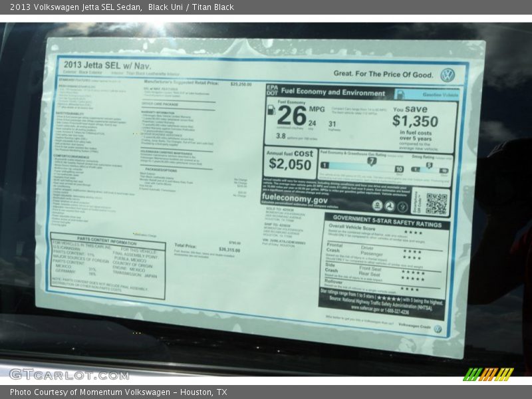This screenshot has width=532, height=399.
Task: Click the gas pump icon beside 26 MPG
Action: click(x=271, y=109)
